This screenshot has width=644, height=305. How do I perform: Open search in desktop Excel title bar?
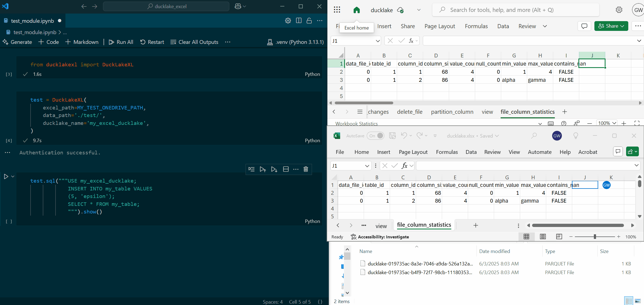[534, 136]
